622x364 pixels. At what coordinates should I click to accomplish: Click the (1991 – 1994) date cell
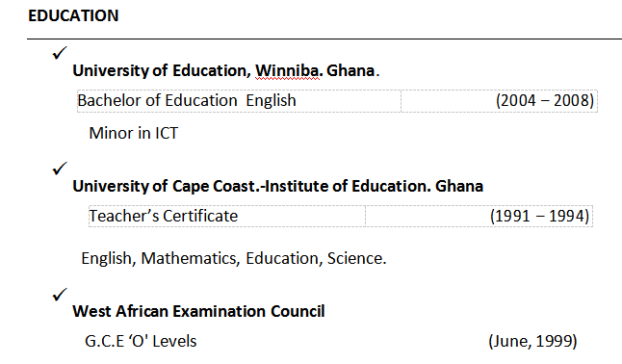coord(479,217)
